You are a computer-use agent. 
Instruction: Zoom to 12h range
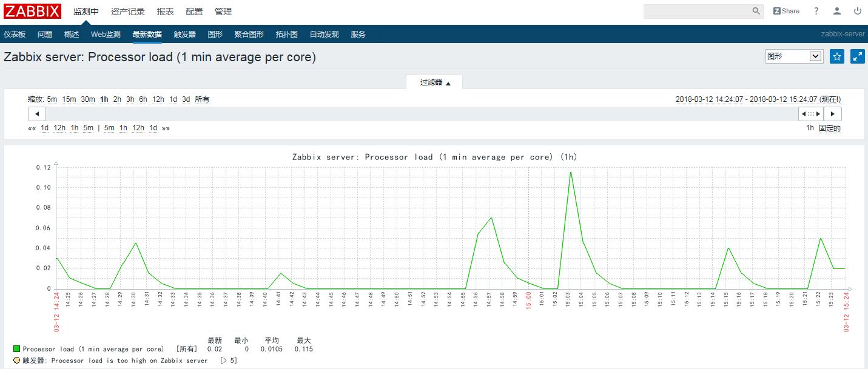(x=158, y=99)
